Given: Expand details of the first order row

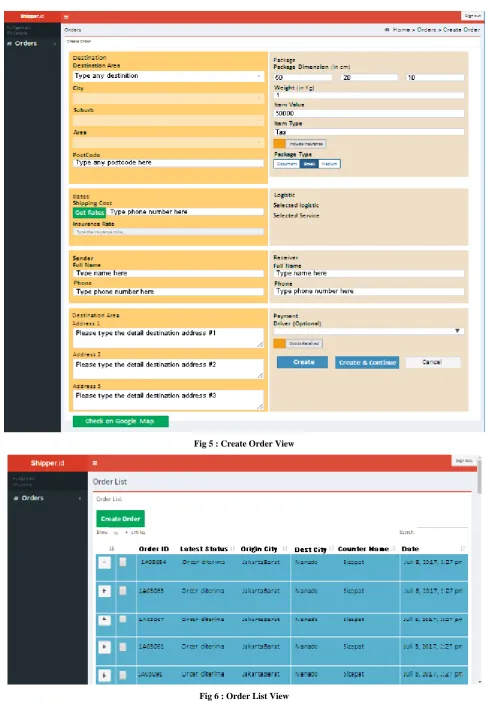Looking at the screenshot, I should point(105,562).
